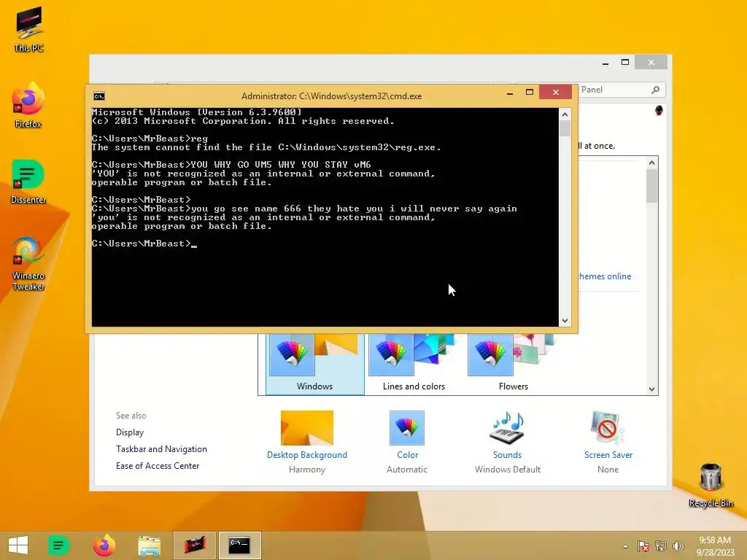Select the Lines and colors theme
This screenshot has height=560, width=747.
414,364
